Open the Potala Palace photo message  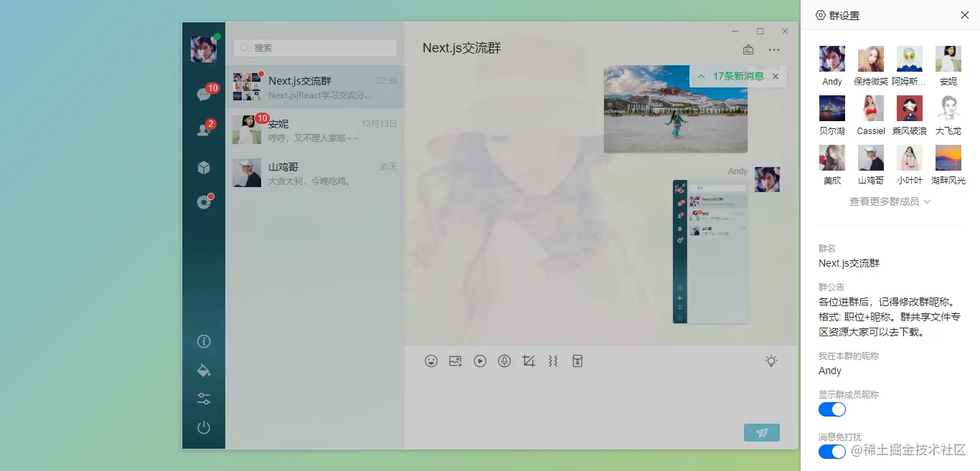[x=676, y=109]
